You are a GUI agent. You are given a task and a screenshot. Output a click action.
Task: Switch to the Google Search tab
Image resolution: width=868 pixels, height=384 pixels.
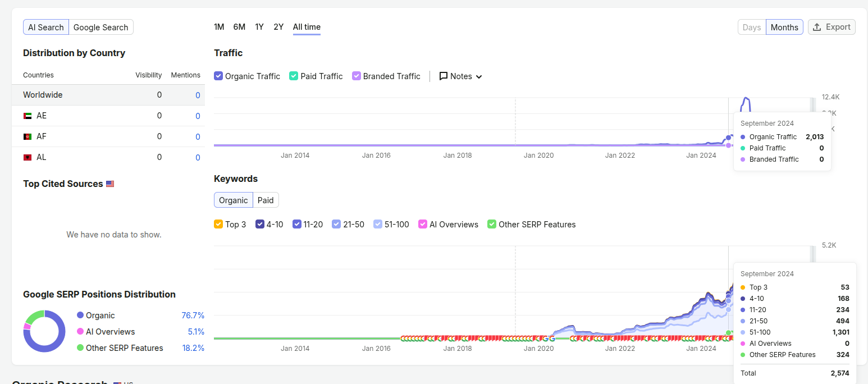pos(101,27)
